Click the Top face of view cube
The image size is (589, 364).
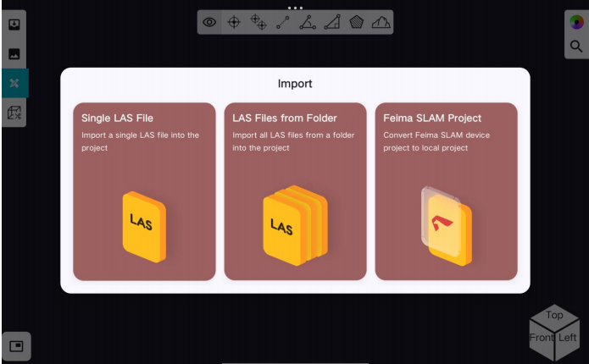click(x=554, y=315)
